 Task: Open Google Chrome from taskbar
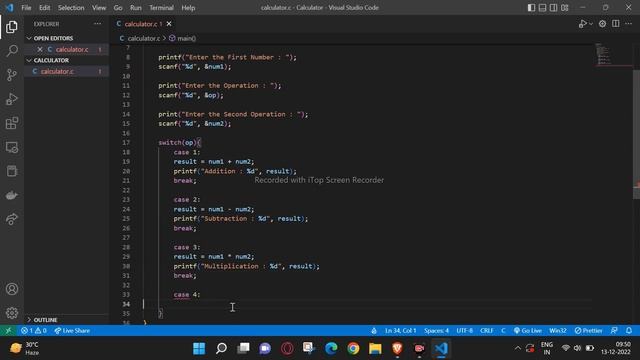pos(353,348)
